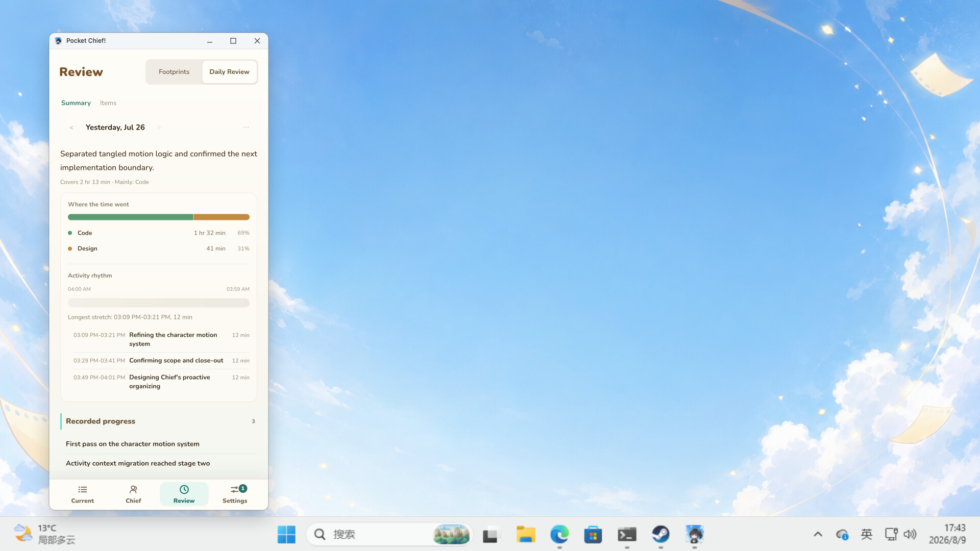Click the Recorded progress section header
This screenshot has height=551, width=980.
click(x=159, y=421)
